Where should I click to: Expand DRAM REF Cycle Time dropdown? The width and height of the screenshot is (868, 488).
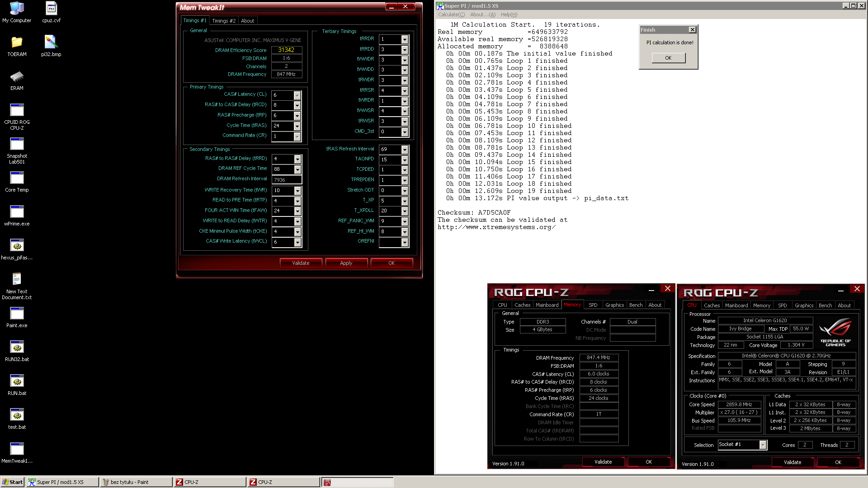point(297,169)
